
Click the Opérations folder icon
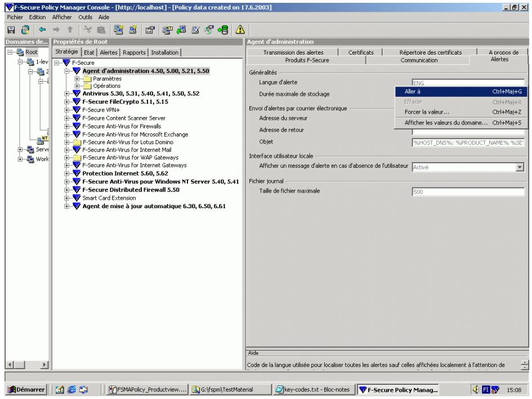pos(87,86)
